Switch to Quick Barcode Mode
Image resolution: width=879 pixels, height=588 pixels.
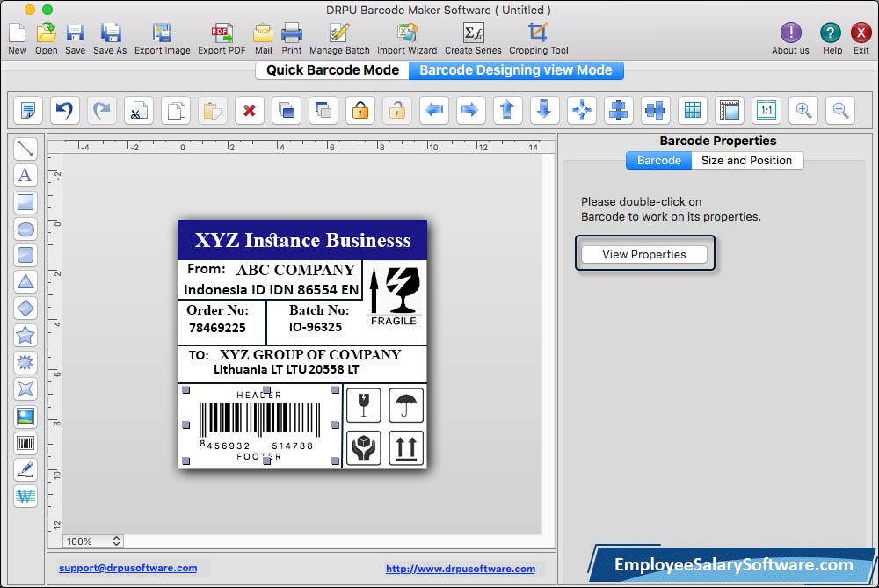pyautogui.click(x=332, y=70)
